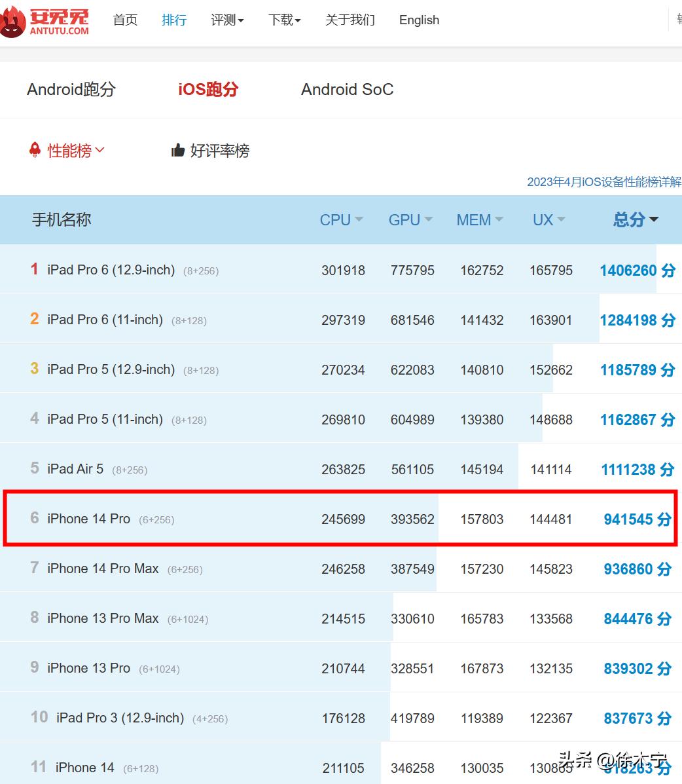
Task: Click total score 936860 分
Action: (637, 569)
